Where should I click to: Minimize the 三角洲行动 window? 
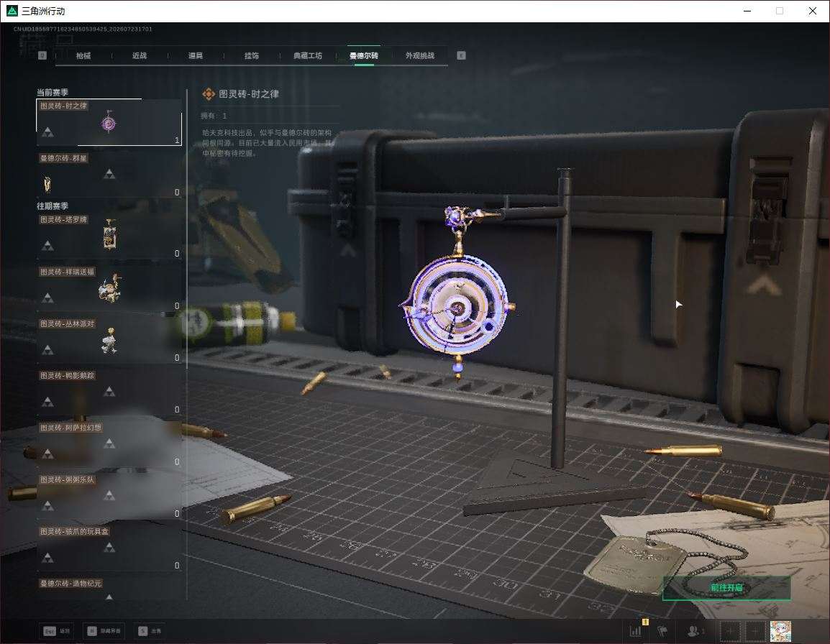(x=747, y=11)
